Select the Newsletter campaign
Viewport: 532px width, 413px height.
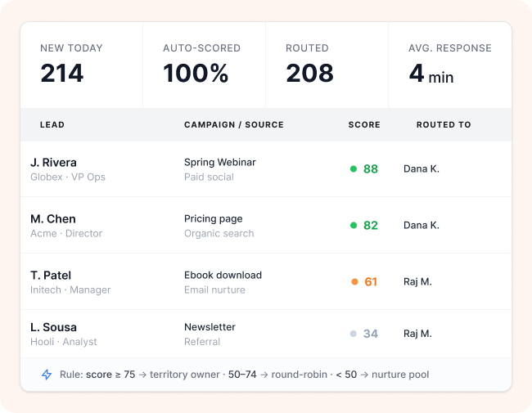tap(210, 327)
